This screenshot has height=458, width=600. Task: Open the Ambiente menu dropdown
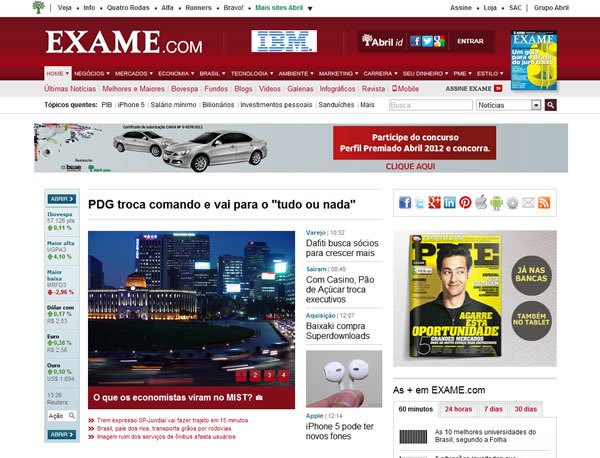[296, 73]
